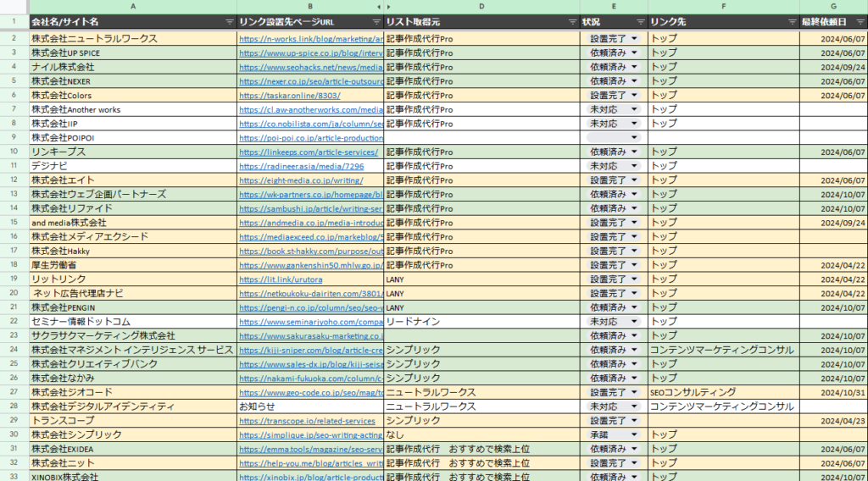Click right unhide arrow in column D header
Viewport: 868px width, 481px height.
389,7
